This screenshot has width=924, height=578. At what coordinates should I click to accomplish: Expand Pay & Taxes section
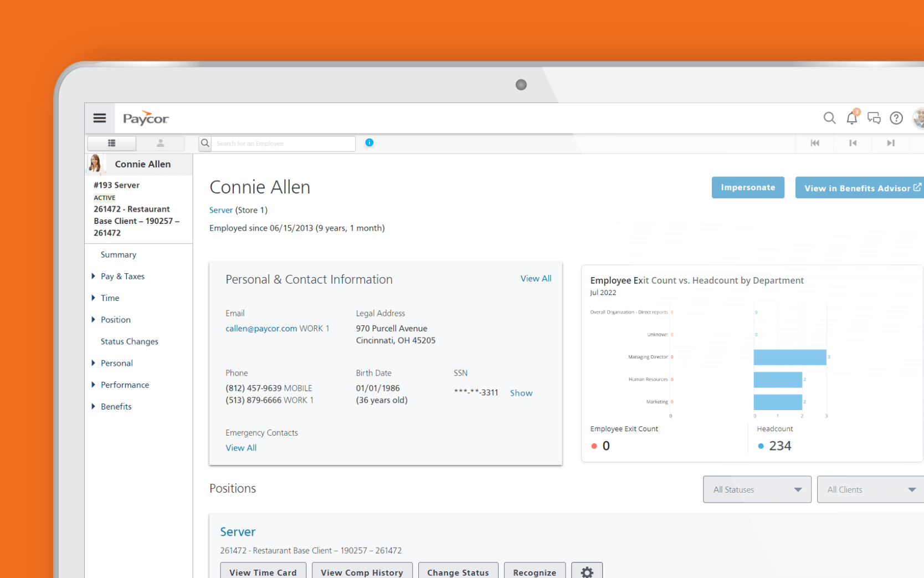(x=122, y=276)
